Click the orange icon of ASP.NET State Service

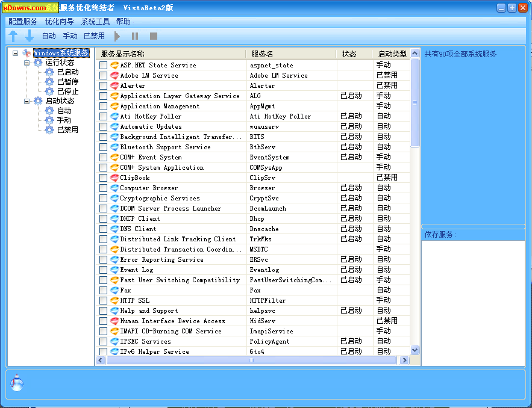(114, 65)
